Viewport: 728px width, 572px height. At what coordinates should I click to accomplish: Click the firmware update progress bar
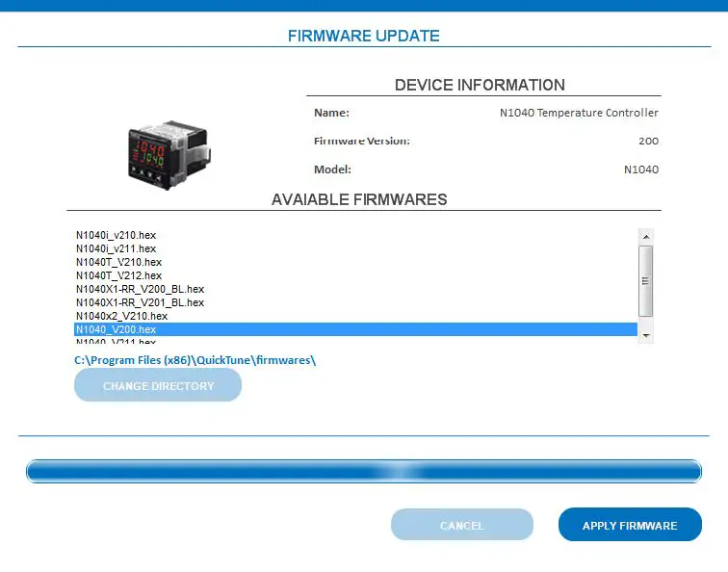[x=364, y=471]
